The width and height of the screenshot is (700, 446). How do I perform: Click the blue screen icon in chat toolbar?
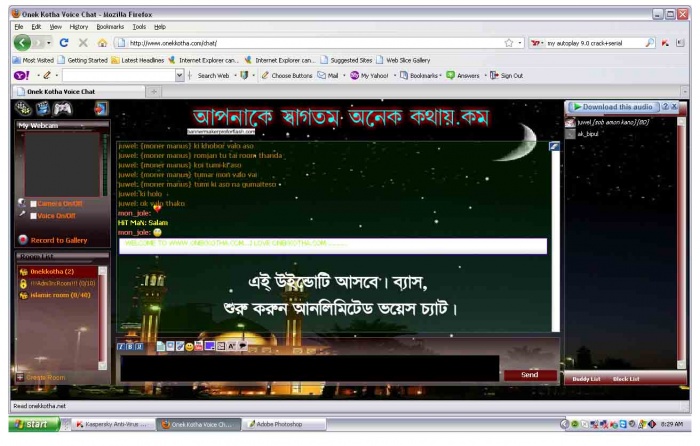(209, 346)
